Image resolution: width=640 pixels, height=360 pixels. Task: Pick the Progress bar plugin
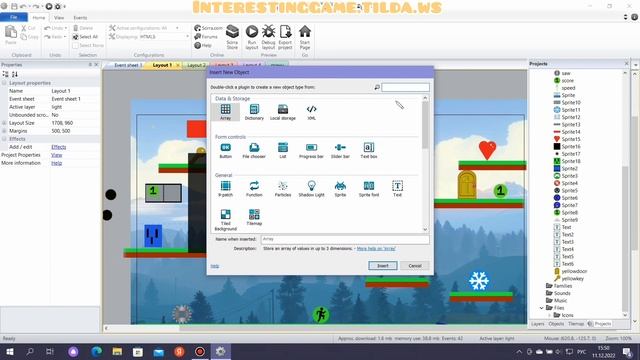coord(311,150)
